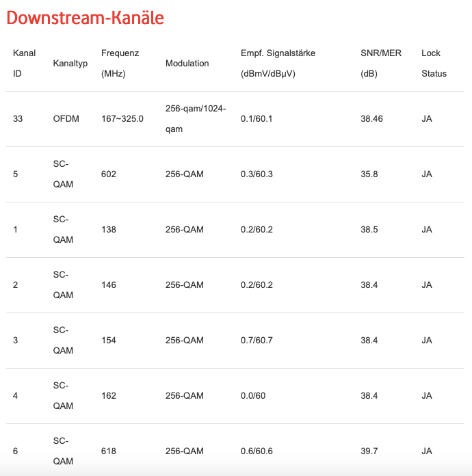Screen dimensions: 472x476
Task: Select the Lock Status column header
Action: coord(434,63)
